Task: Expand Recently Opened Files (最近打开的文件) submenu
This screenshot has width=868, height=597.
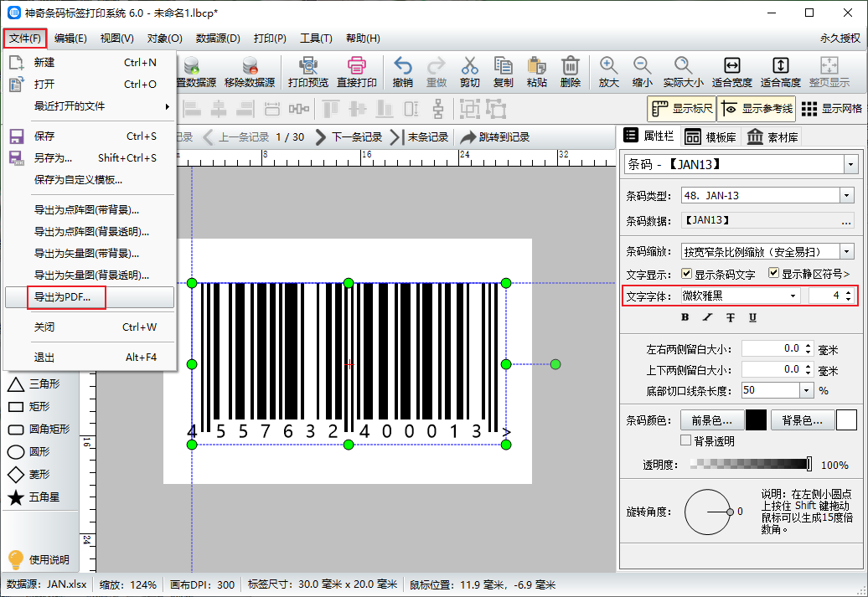Action: [90, 106]
